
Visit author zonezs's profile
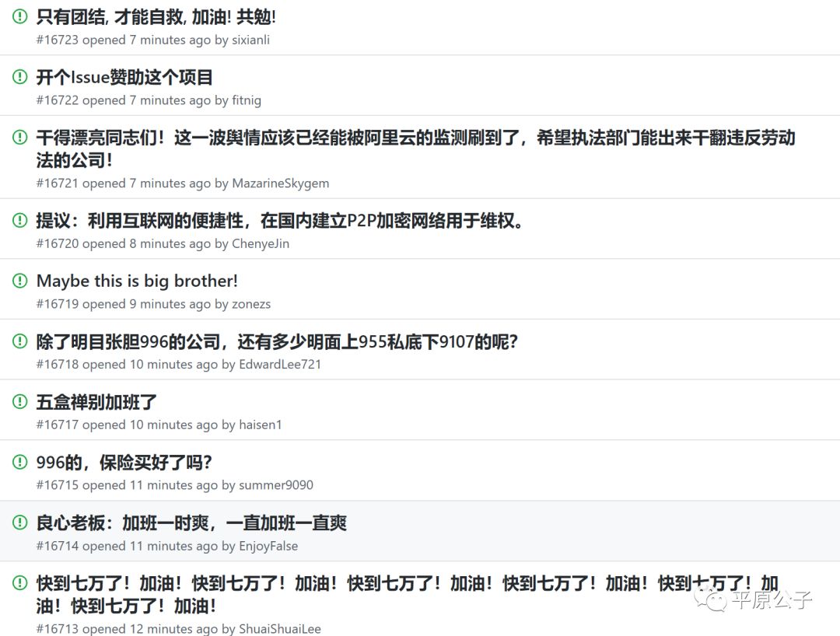pos(251,304)
